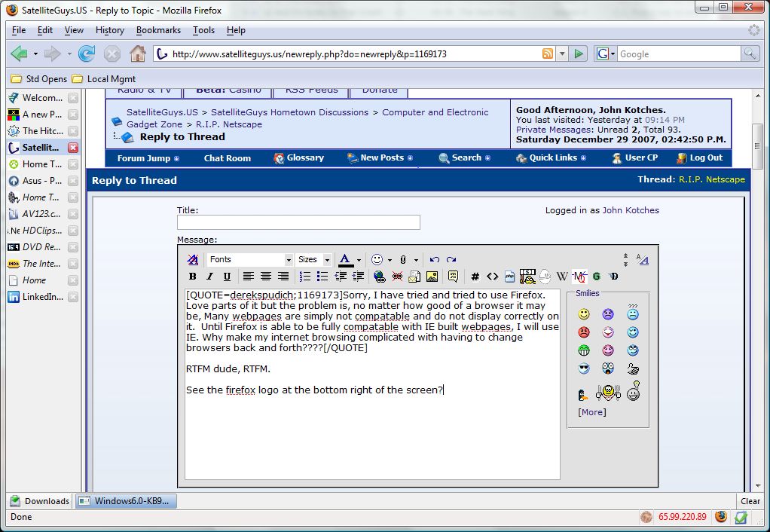770x532 pixels.
Task: Click into the Title input field
Action: (298, 222)
